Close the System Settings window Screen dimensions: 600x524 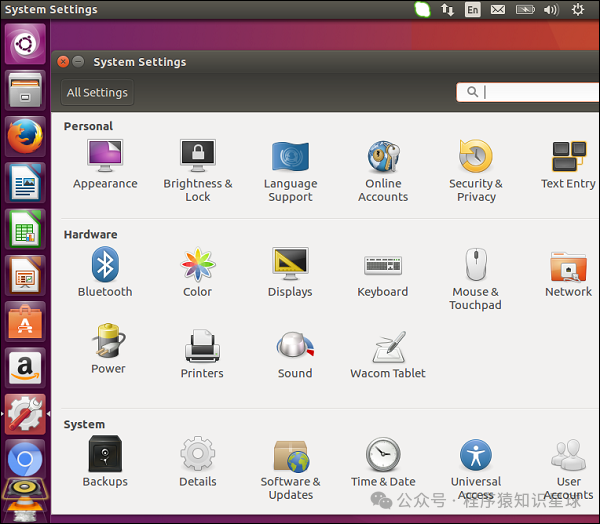(63, 62)
